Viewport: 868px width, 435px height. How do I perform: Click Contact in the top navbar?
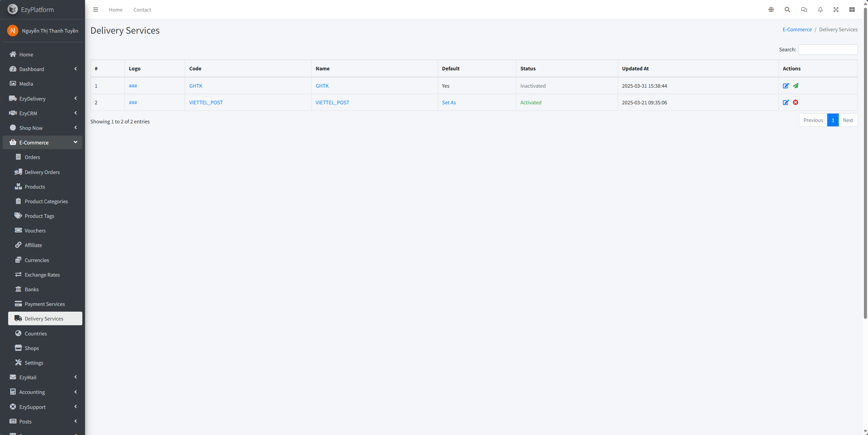click(x=142, y=10)
